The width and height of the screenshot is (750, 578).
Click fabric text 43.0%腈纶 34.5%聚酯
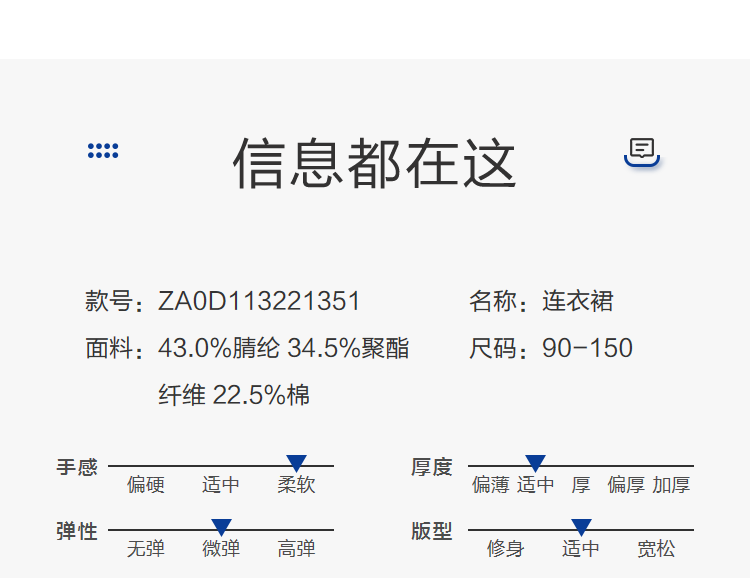pyautogui.click(x=283, y=348)
